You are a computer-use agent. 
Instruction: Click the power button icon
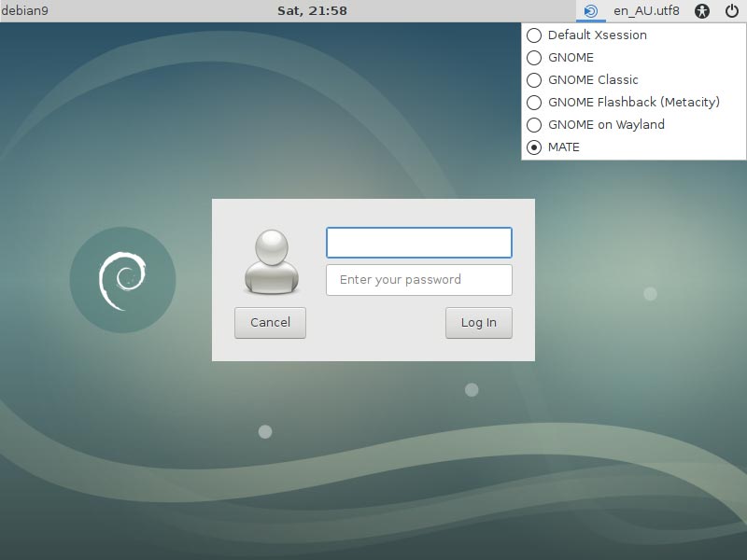pyautogui.click(x=732, y=10)
